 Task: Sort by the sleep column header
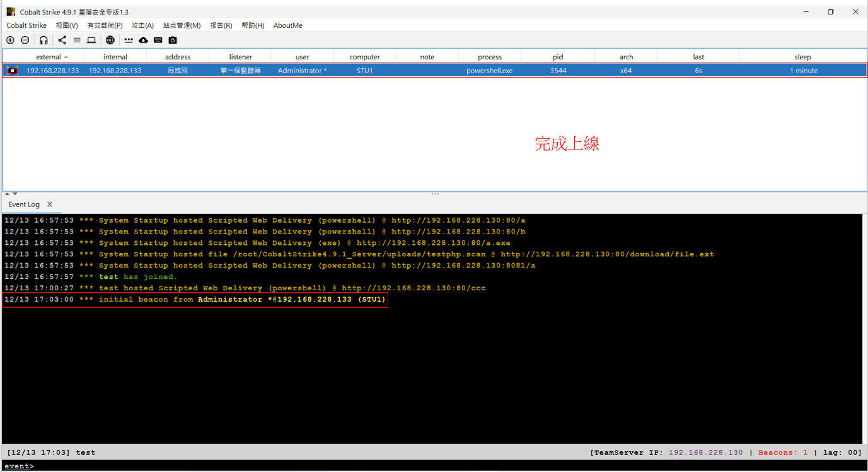802,57
